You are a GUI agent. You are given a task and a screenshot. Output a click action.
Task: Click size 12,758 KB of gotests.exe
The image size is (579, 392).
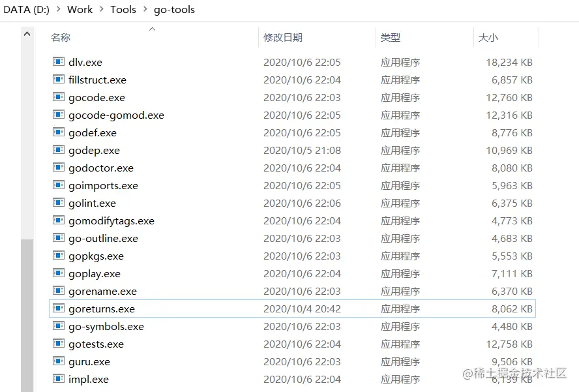509,344
